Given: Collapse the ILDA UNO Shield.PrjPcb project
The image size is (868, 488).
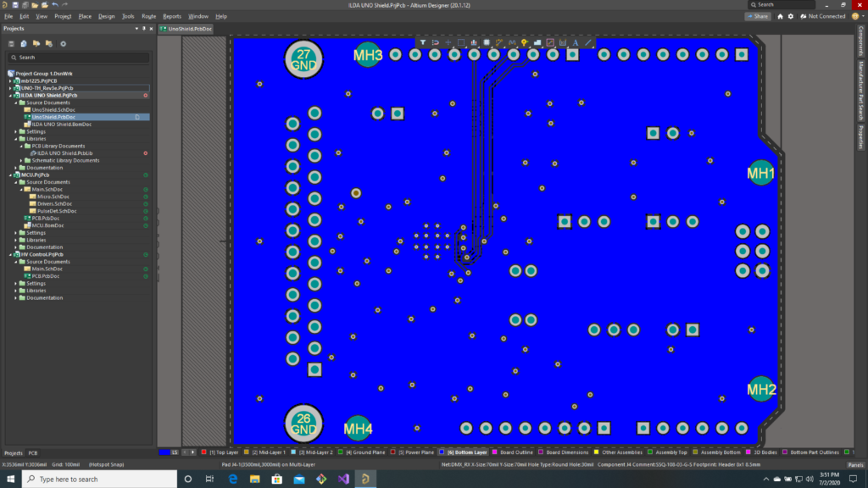Looking at the screenshot, I should [11, 96].
